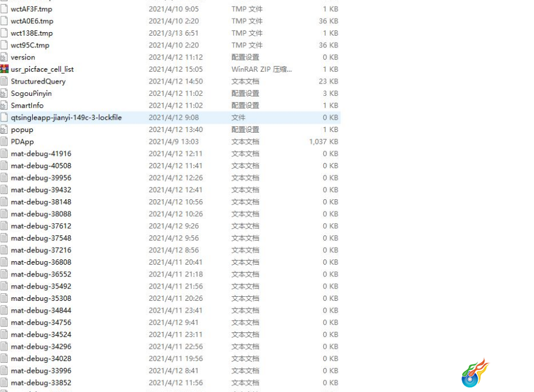Image resolution: width=534 pixels, height=392 pixels.
Task: Click the version config file icon
Action: coord(4,57)
